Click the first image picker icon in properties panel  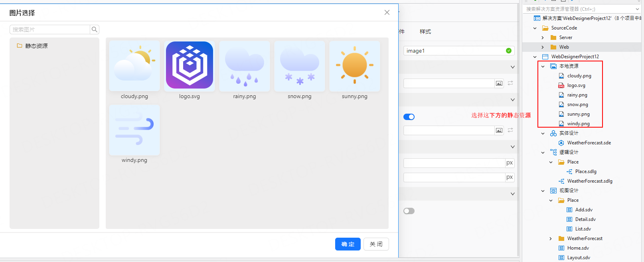click(499, 83)
